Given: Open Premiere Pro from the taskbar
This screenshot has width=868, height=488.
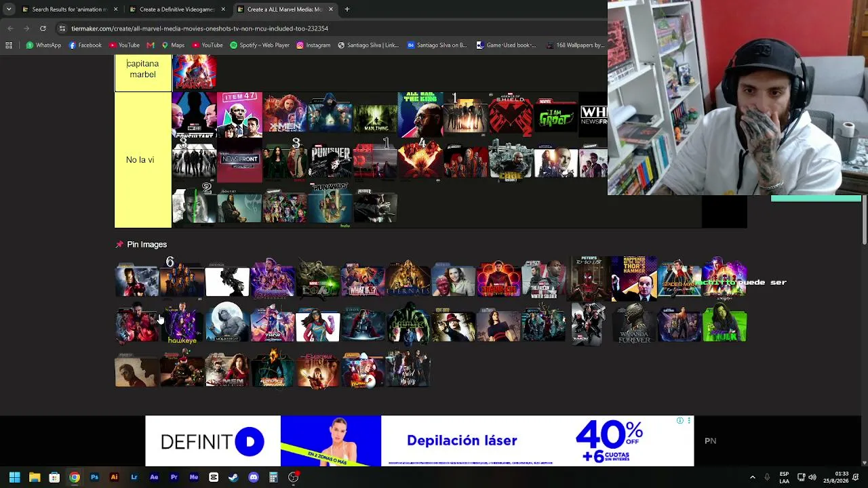Looking at the screenshot, I should pyautogui.click(x=174, y=477).
